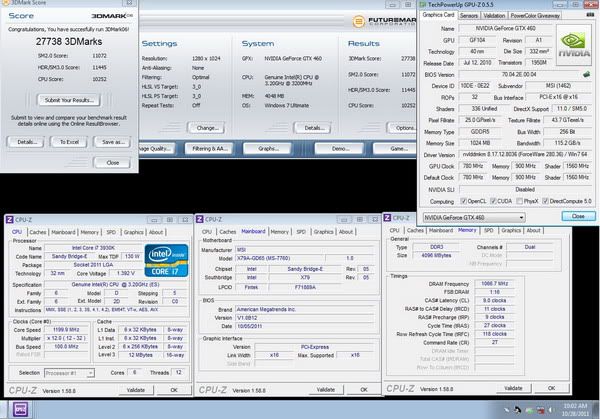Click Options under the Results panel

click(402, 128)
